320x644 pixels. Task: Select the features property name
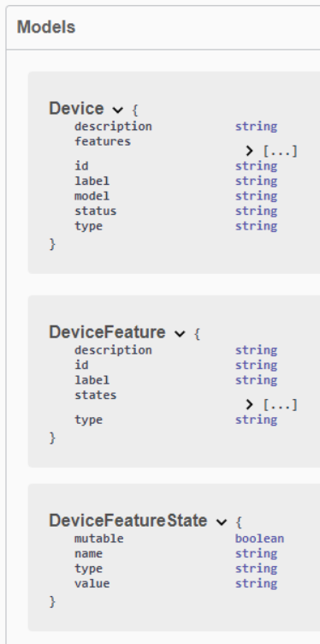103,141
